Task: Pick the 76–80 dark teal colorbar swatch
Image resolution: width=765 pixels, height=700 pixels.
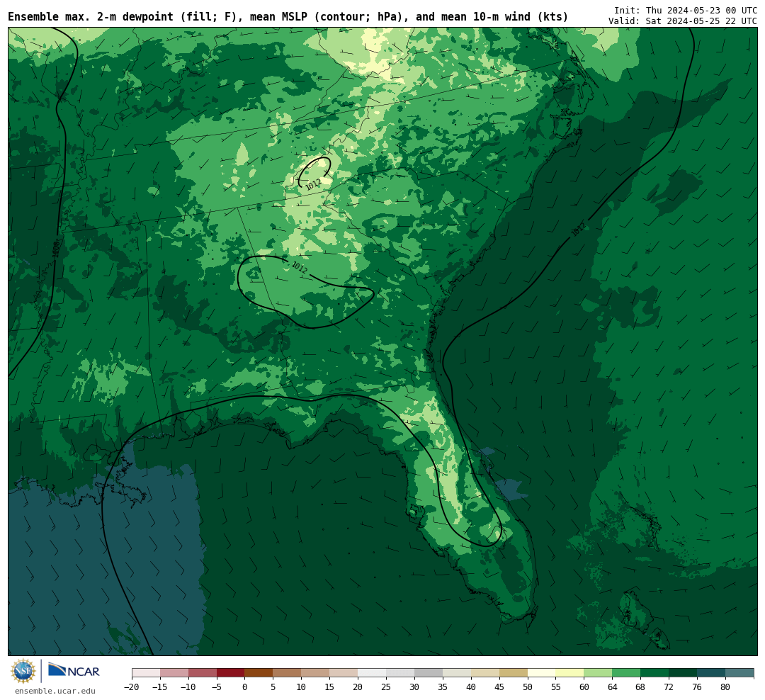Action: click(x=711, y=673)
